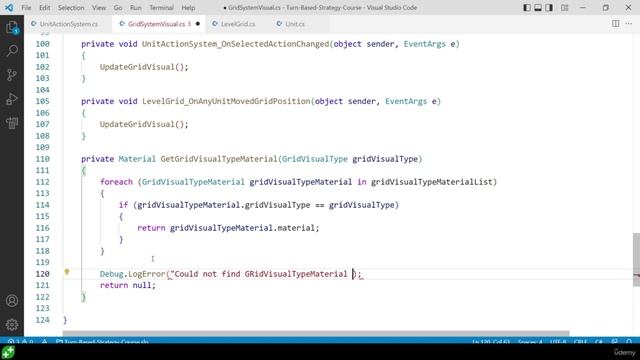Viewport: 640px width, 360px height.
Task: Click 'Debug' on line 120
Action: coord(111,274)
